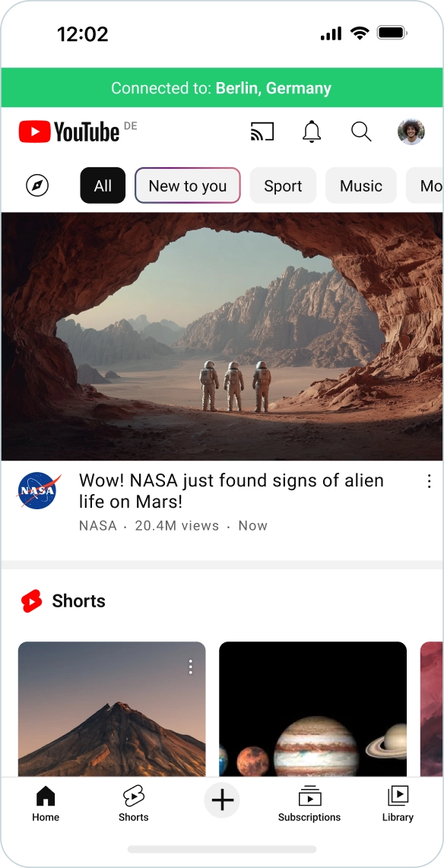Open the search magnifier icon

coord(361,131)
